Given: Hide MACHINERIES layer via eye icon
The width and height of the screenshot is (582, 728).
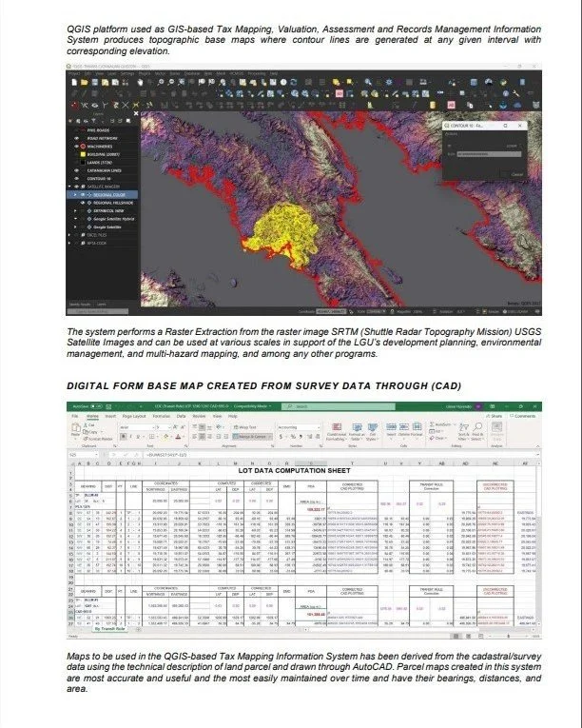Looking at the screenshot, I should pyautogui.click(x=77, y=147).
